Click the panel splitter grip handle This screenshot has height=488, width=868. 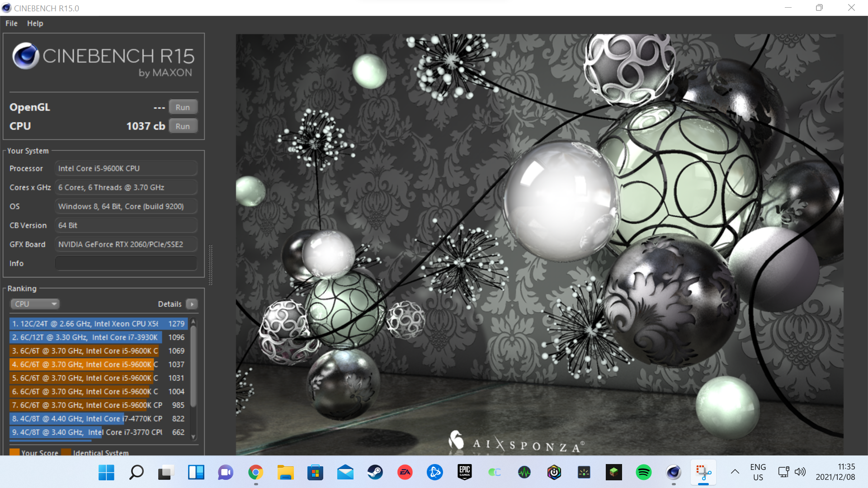pyautogui.click(x=210, y=265)
